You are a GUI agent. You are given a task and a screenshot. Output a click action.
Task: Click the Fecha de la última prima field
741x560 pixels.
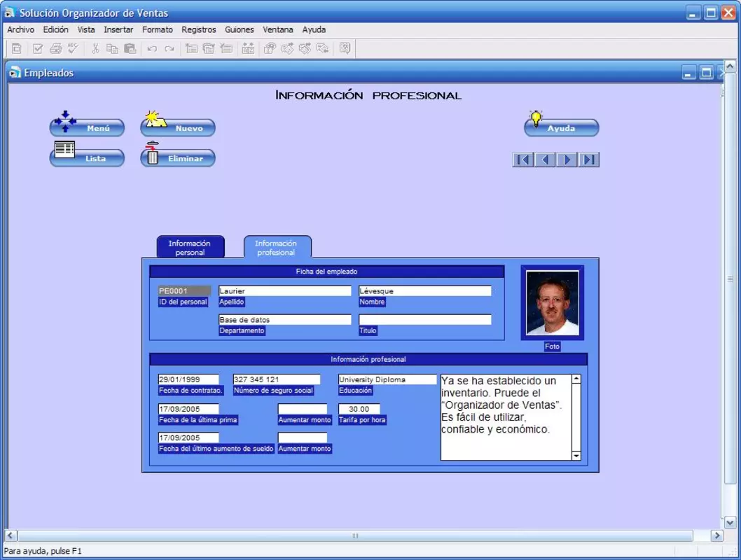188,409
